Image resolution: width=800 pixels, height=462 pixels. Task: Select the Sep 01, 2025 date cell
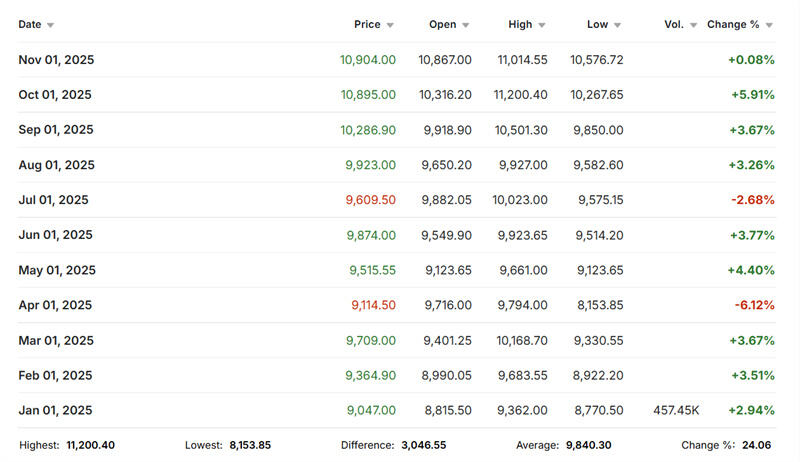click(x=56, y=130)
